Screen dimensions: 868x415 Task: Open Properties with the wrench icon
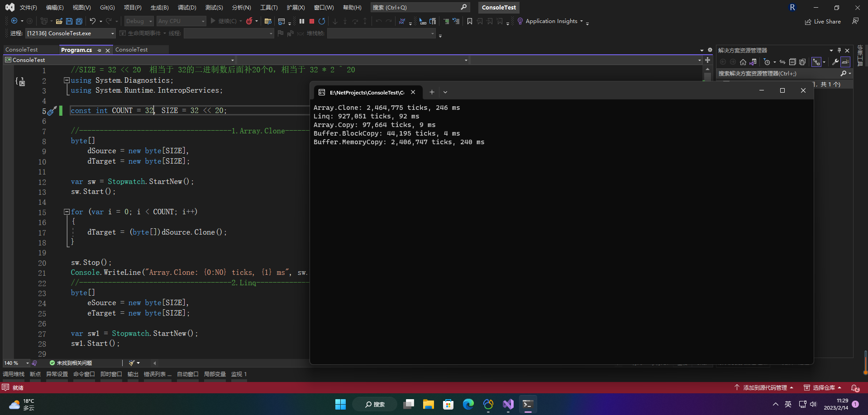point(835,62)
